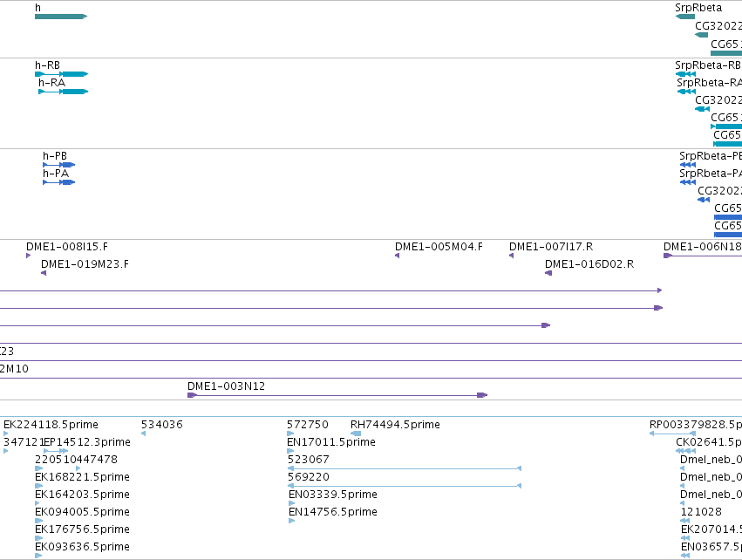Select the h-RA transcript glyph
742x560 pixels.
tap(64, 92)
